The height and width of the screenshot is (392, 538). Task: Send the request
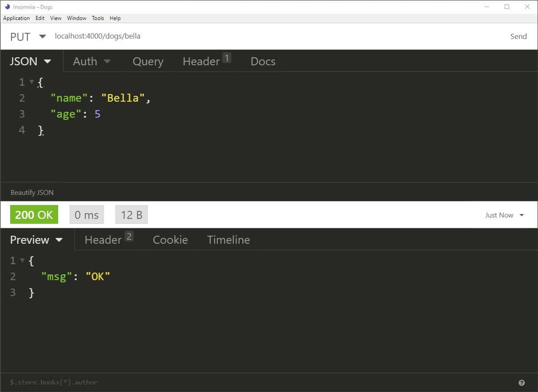[518, 36]
